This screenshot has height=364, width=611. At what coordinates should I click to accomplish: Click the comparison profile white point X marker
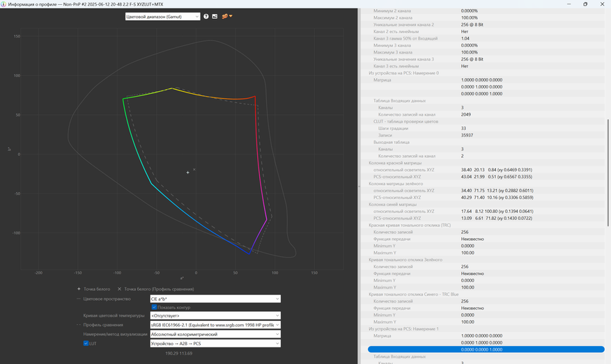(119, 289)
